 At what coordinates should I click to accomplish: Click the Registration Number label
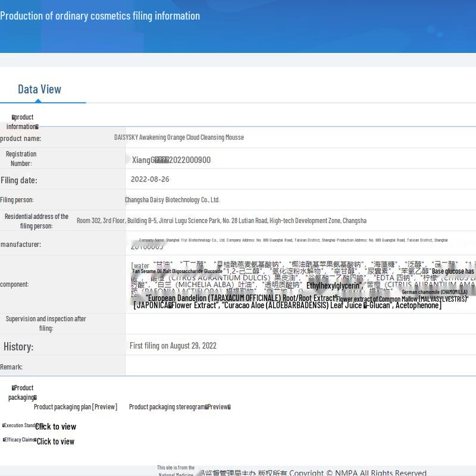(21, 158)
